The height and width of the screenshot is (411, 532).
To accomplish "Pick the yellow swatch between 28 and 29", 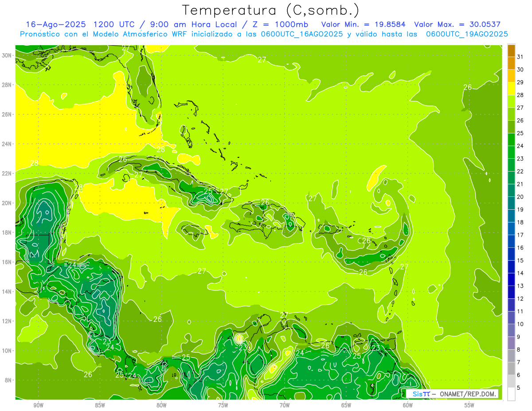I will (x=512, y=89).
